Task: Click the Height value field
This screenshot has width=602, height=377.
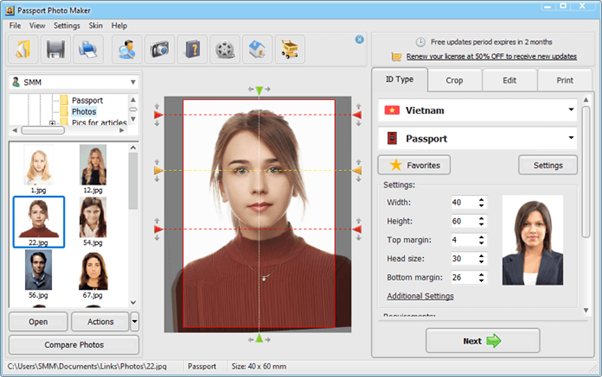Action: point(464,221)
